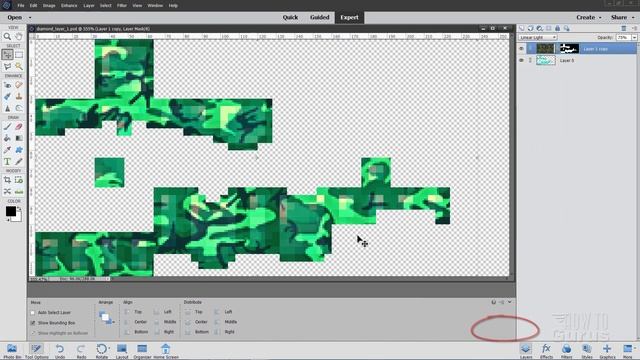Select the Layer 5 thumbnail
Viewport: 640px width, 360px height.
[546, 60]
